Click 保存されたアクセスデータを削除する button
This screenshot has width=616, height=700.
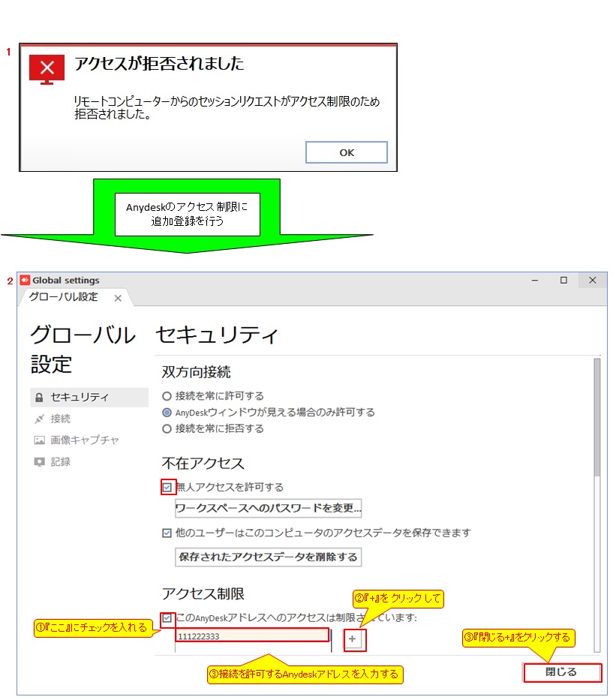pyautogui.click(x=269, y=557)
